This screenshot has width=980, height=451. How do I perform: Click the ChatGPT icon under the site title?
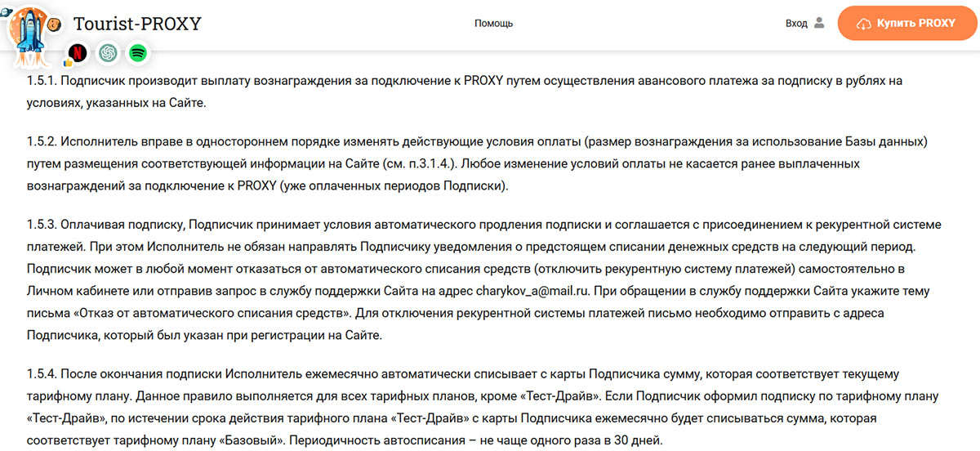[108, 53]
